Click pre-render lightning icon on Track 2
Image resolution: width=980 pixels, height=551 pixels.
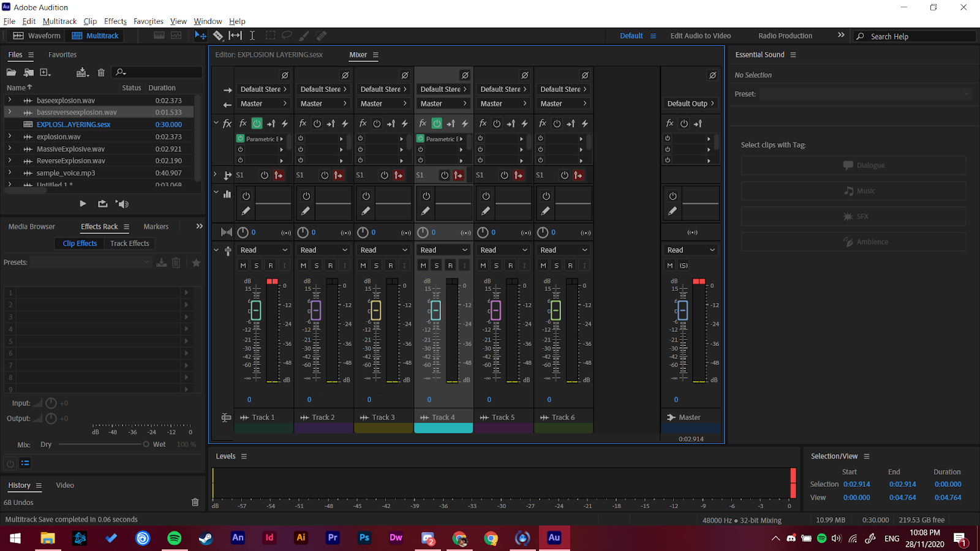pos(345,124)
